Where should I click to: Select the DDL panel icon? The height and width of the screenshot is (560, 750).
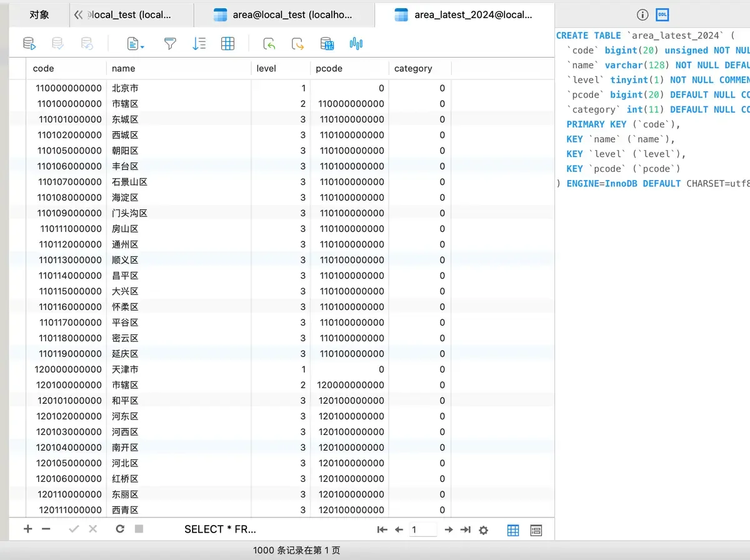(662, 14)
